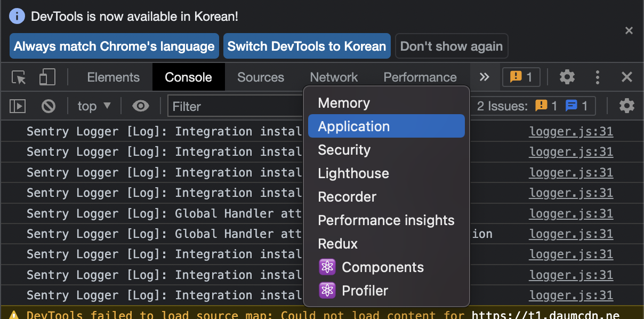Select the Console tab
The height and width of the screenshot is (319, 644).
[x=188, y=77]
